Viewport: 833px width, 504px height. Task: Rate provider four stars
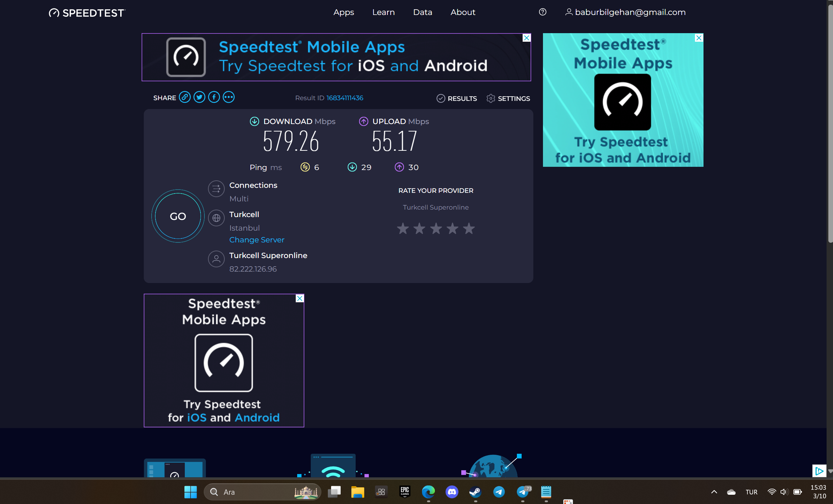(x=452, y=228)
